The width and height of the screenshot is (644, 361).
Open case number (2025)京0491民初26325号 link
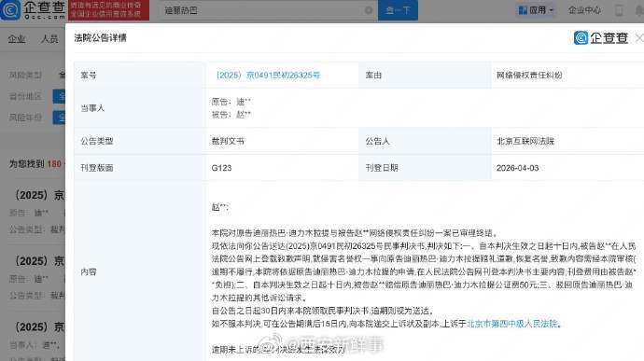[x=268, y=76]
